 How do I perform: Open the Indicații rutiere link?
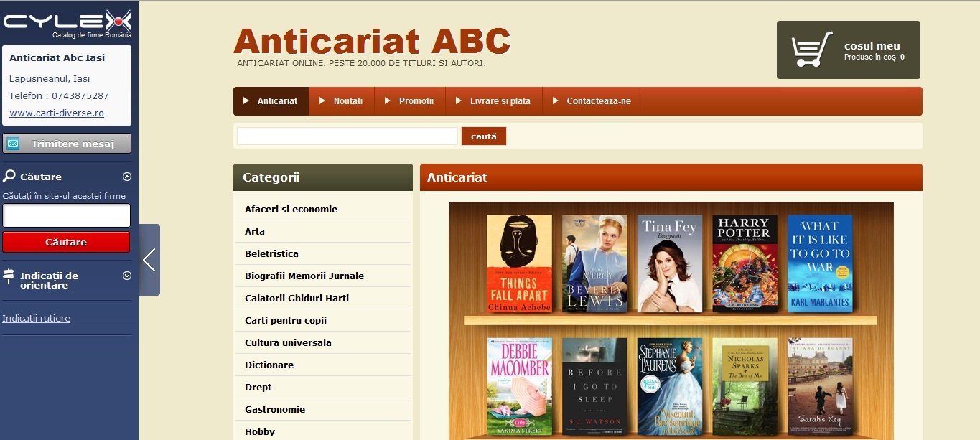click(37, 319)
